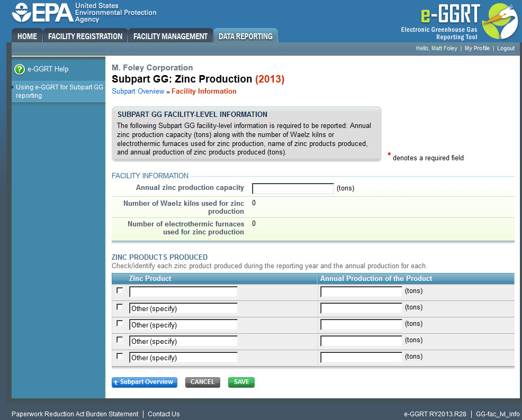Click GG-fac_lvl_info footer text
This screenshot has height=420, width=522.
(x=497, y=414)
